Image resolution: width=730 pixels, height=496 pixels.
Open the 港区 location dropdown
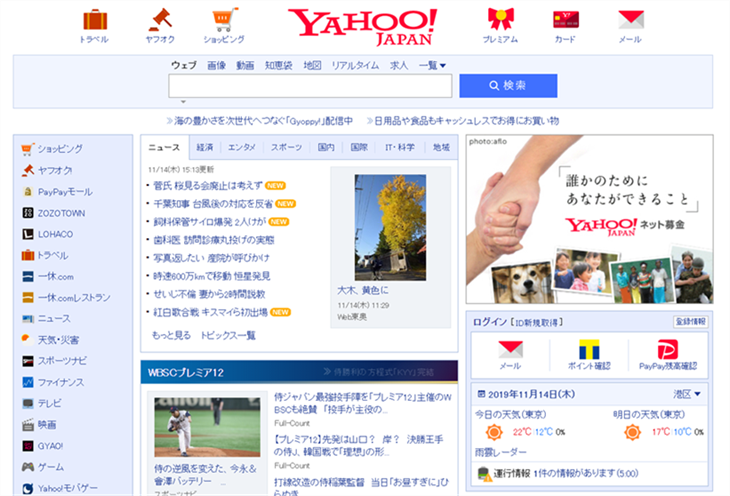coord(686,394)
